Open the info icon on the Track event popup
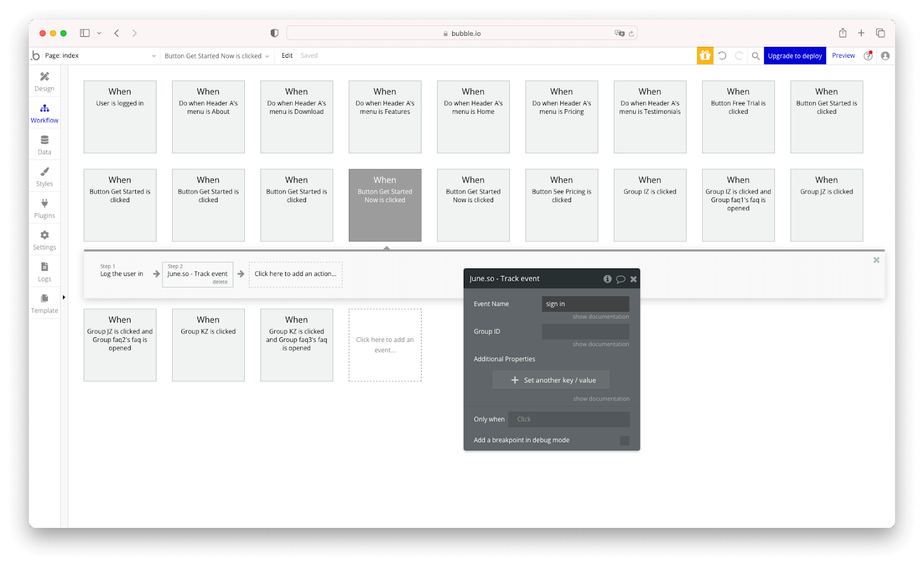This screenshot has width=924, height=566. 607,278
